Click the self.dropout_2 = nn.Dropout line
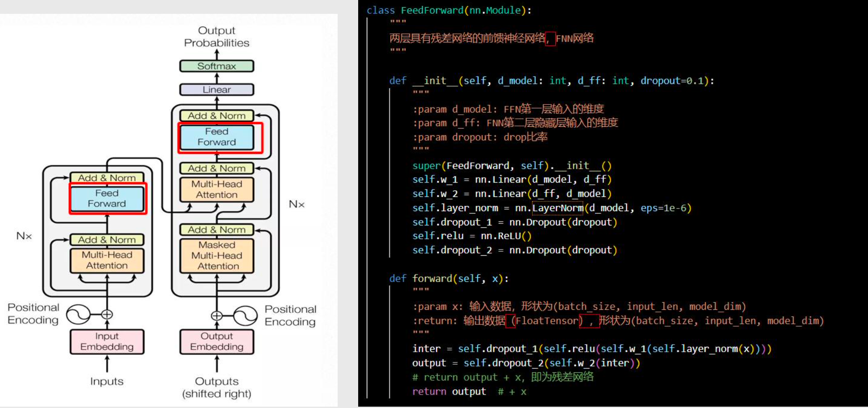Image resolution: width=868 pixels, height=408 pixels. pos(515,250)
